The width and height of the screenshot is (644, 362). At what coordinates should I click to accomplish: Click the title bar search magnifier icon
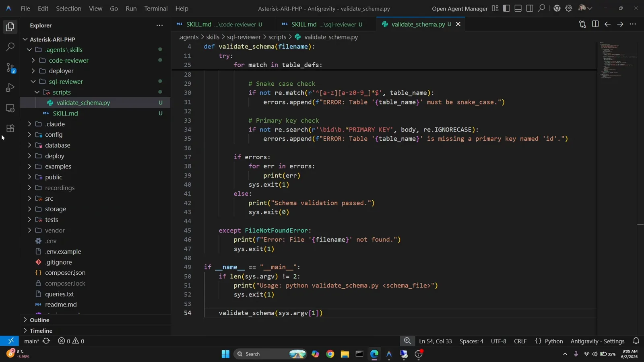tap(542, 8)
